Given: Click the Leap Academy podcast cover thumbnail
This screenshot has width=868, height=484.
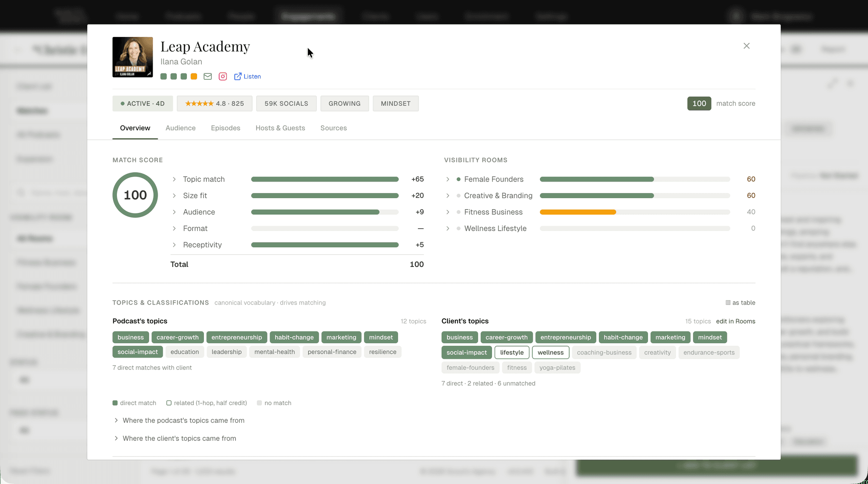Looking at the screenshot, I should point(133,57).
